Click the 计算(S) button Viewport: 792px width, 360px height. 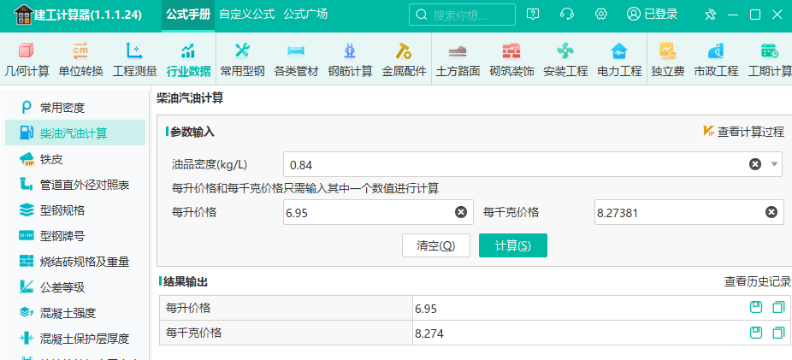coord(513,245)
